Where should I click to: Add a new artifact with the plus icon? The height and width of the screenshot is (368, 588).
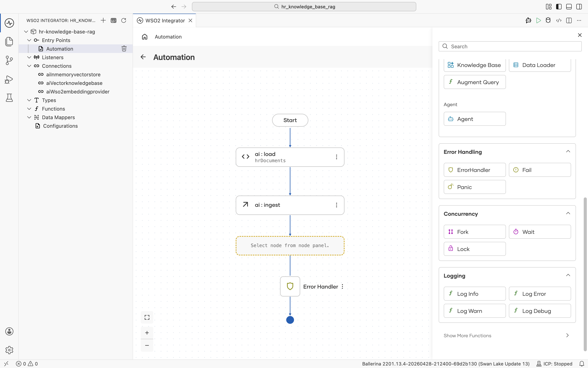point(103,20)
